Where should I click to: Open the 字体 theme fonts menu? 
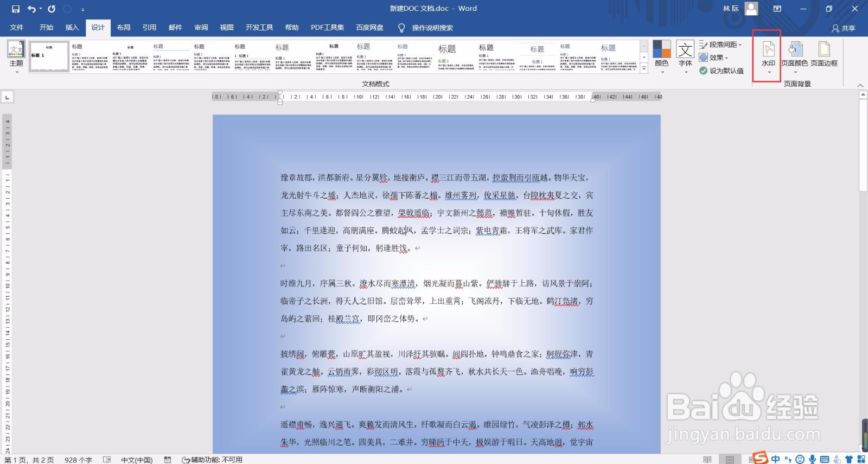coord(685,56)
